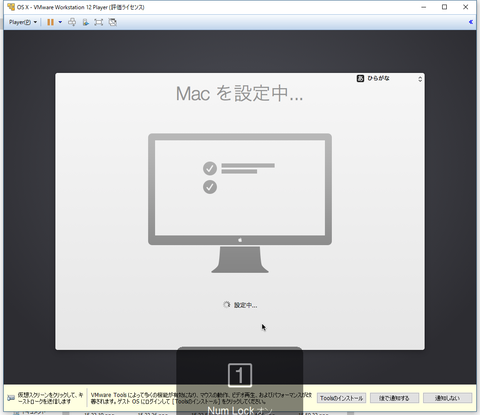
Task: Click the spinning progress indicator beside 設定中
Action: click(227, 305)
